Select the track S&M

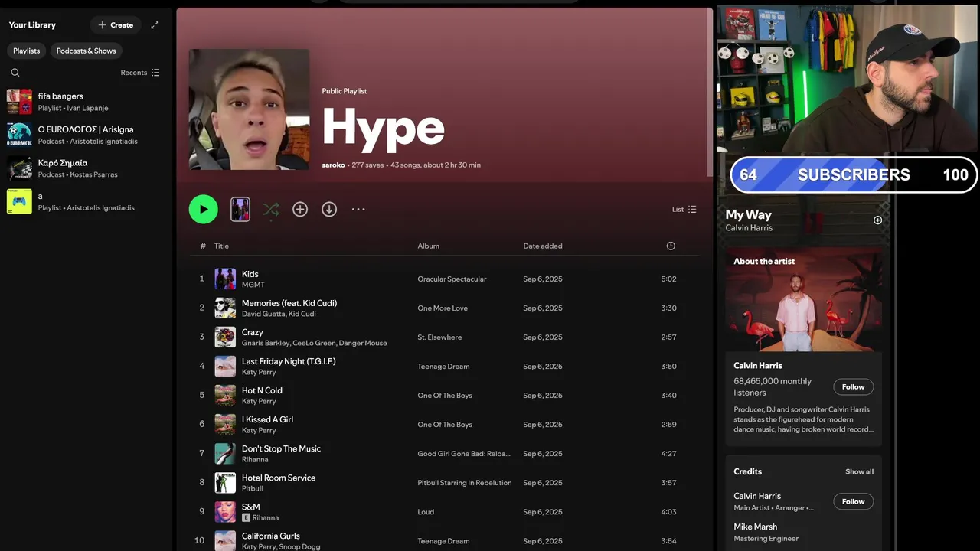pos(251,507)
